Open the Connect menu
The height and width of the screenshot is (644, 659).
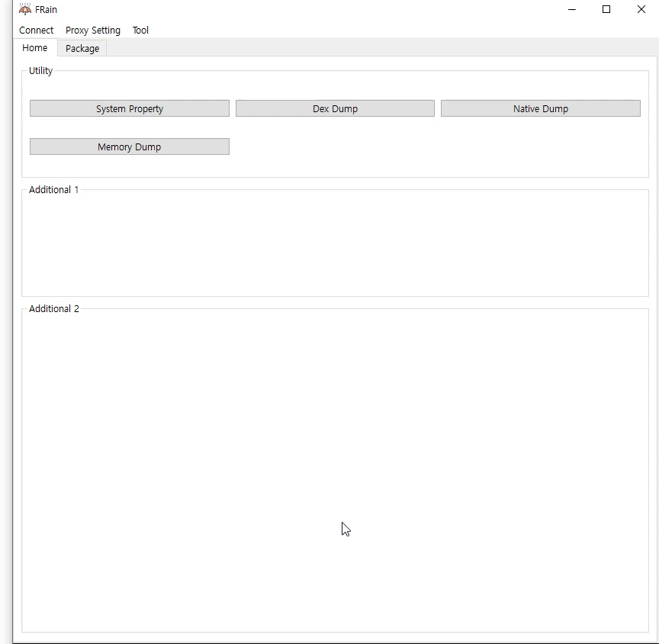[36, 31]
